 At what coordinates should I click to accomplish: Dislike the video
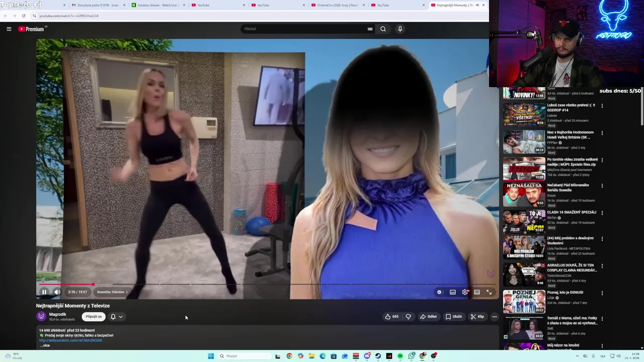408,317
